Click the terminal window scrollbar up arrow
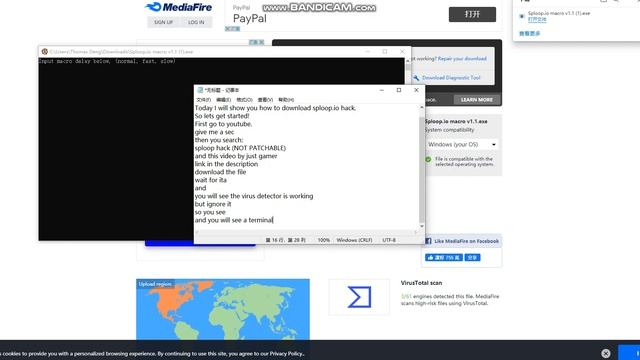The width and height of the screenshot is (640, 360). point(407,61)
